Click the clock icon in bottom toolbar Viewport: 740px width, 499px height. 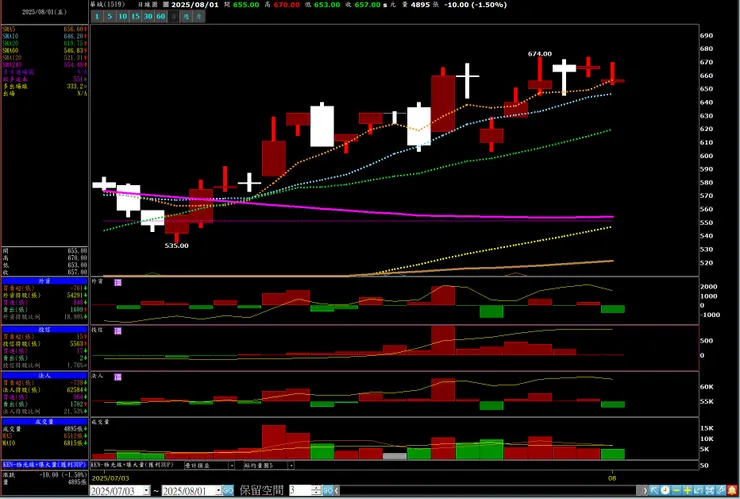tap(665, 491)
